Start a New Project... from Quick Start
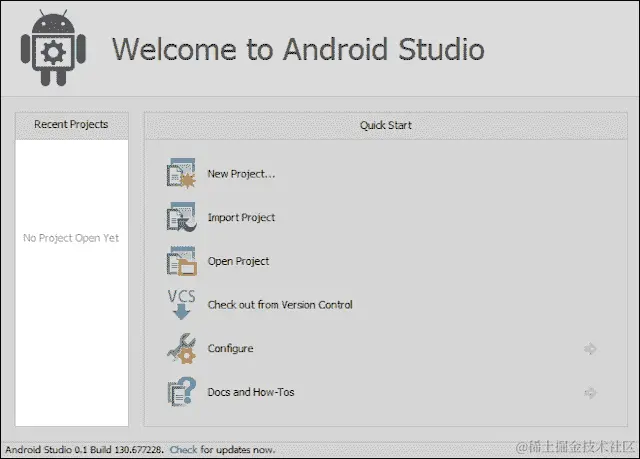 [x=241, y=174]
